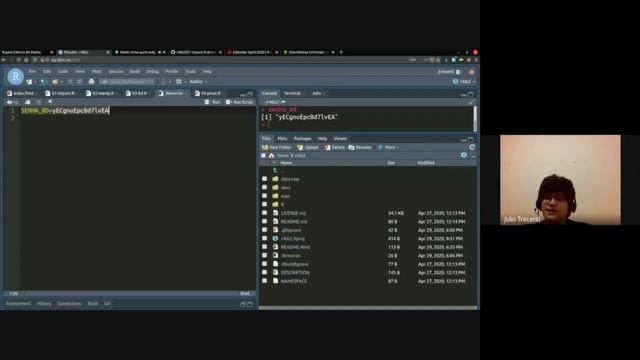Click the parent directory up-arrow icon

tap(275, 171)
